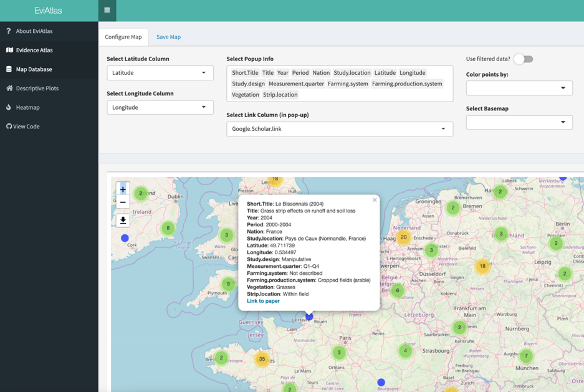Click cluster marker 9 near Plymouth
Image resolution: width=584 pixels, height=392 pixels.
pyautogui.click(x=228, y=284)
